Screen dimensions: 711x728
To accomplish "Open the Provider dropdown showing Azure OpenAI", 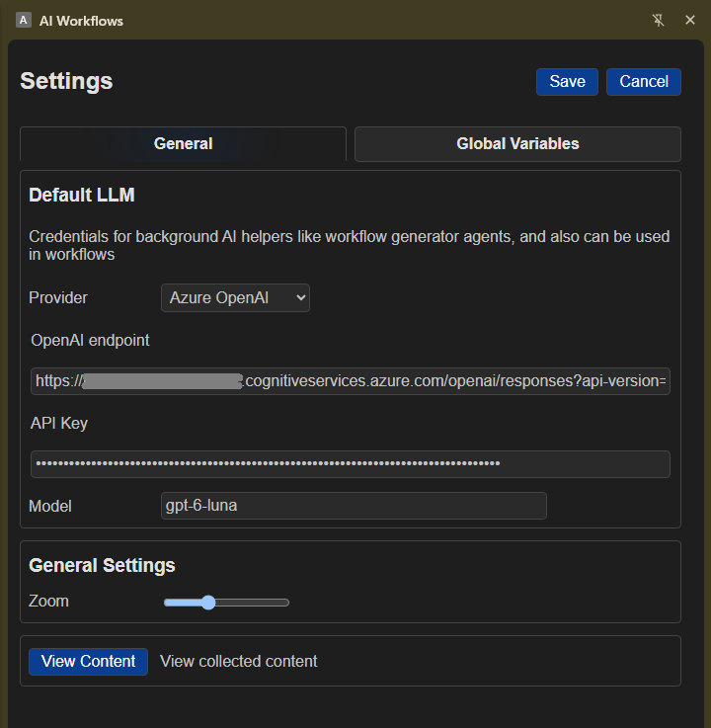I will point(235,297).
